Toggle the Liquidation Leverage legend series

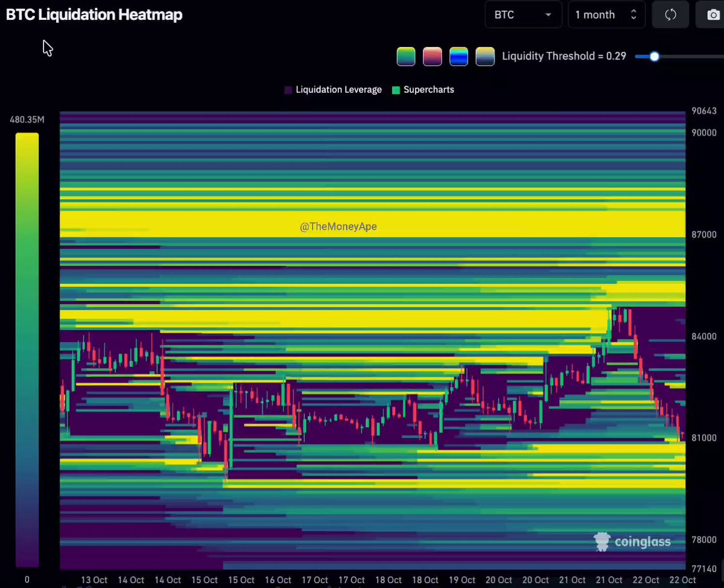(333, 90)
